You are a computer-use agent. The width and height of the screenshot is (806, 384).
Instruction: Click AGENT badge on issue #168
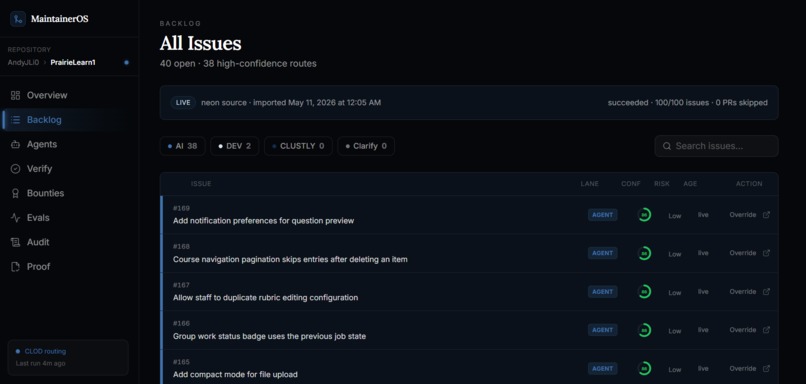602,253
